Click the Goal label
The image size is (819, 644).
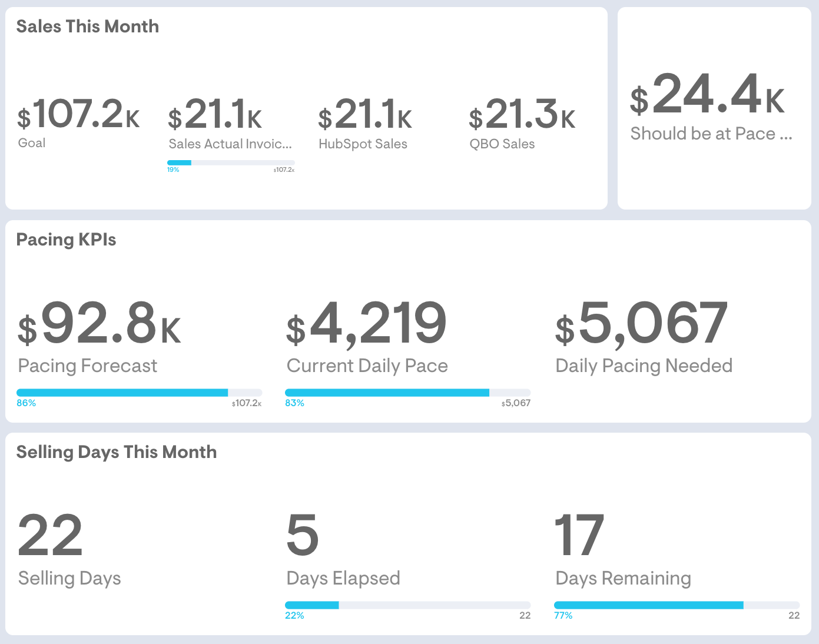point(32,143)
